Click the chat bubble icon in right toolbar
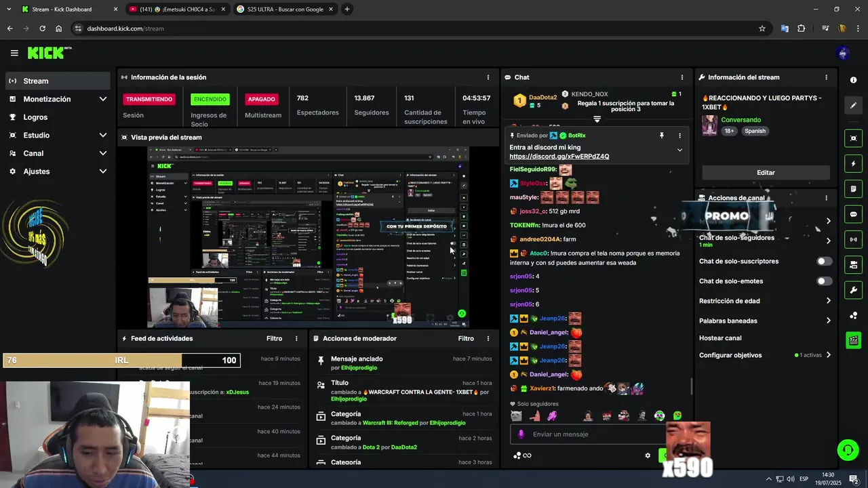868x488 pixels. (x=853, y=214)
